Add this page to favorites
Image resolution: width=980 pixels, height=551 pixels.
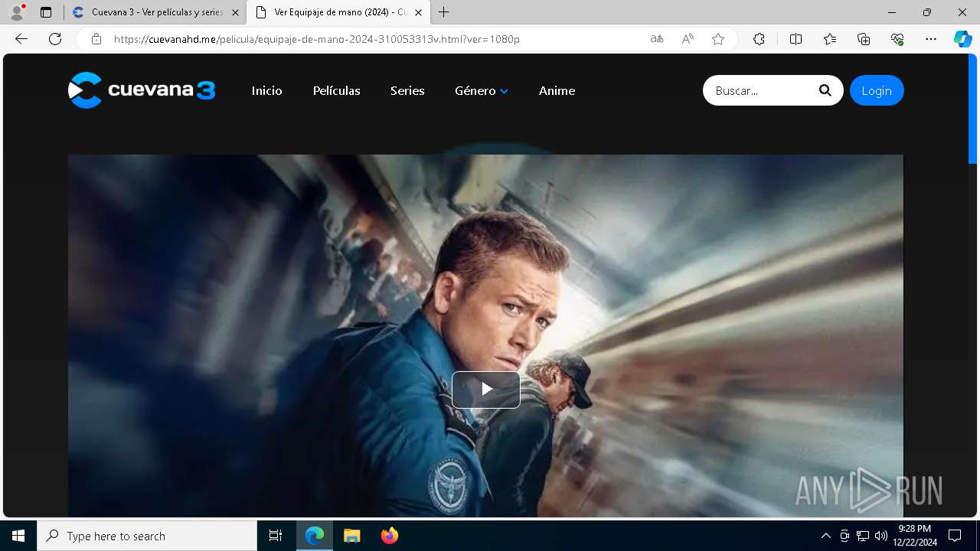click(x=718, y=39)
